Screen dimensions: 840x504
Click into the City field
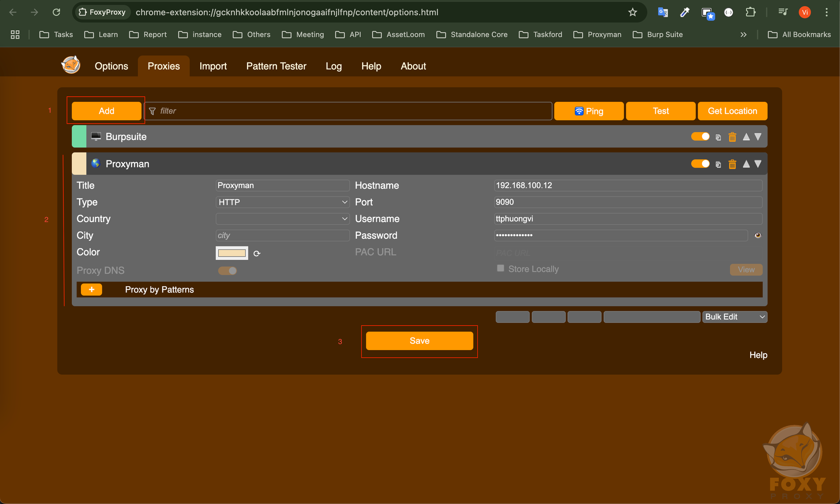pyautogui.click(x=283, y=235)
